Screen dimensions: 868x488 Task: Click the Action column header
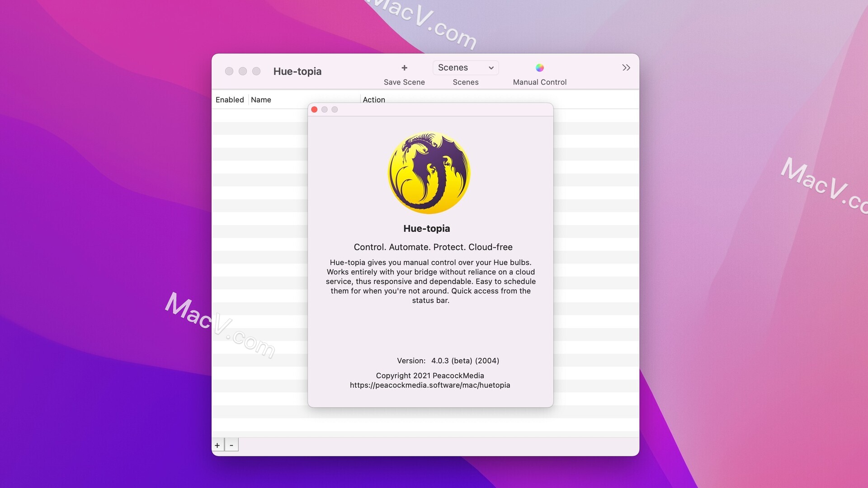point(374,100)
